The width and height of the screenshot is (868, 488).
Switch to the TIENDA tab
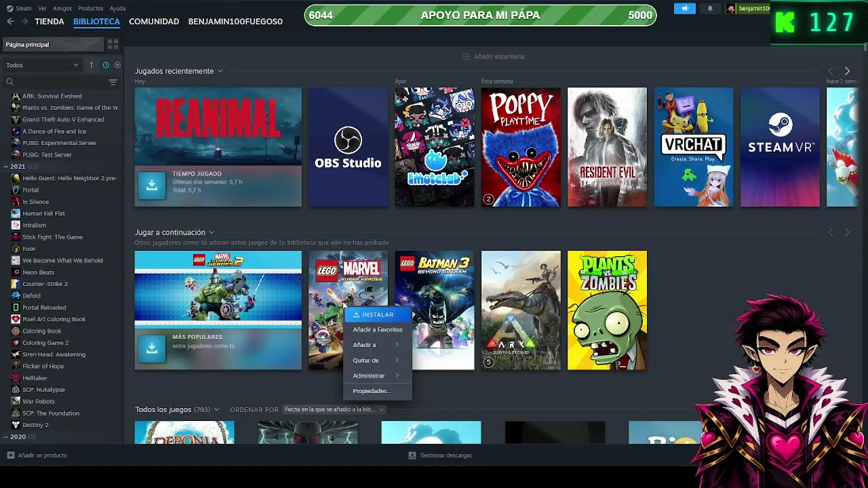click(50, 22)
